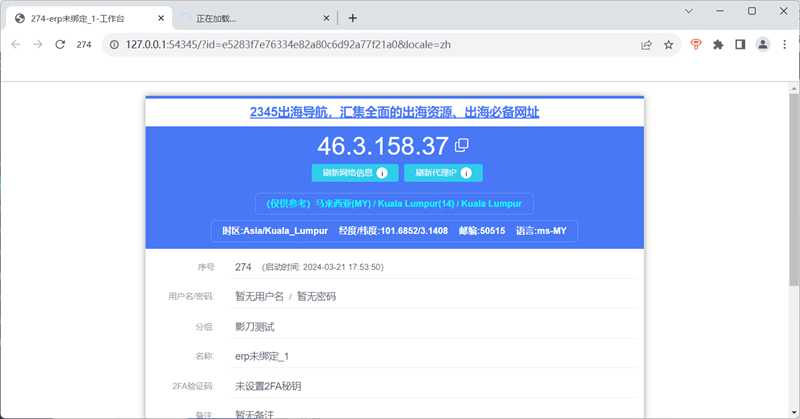Screen dimensions: 800x419
Task: Reload the page with refresh icon
Action: (x=60, y=44)
